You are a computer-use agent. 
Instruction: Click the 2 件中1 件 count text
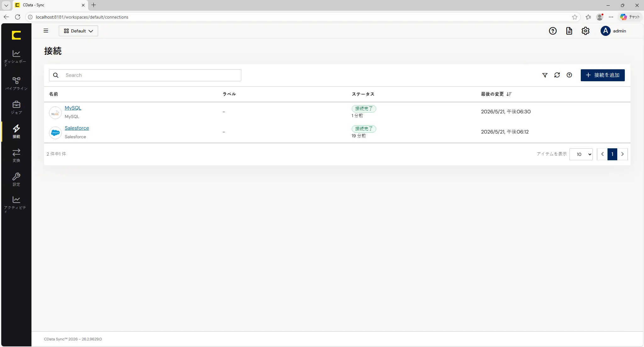[x=56, y=154]
